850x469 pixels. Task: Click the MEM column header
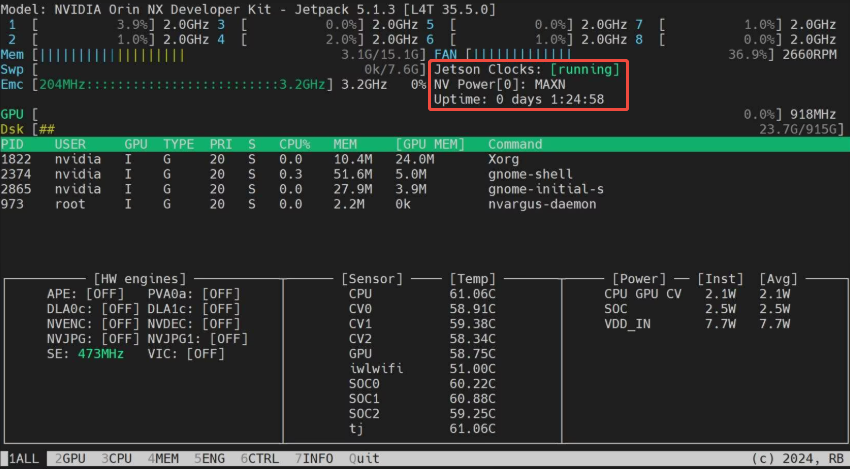pos(345,144)
